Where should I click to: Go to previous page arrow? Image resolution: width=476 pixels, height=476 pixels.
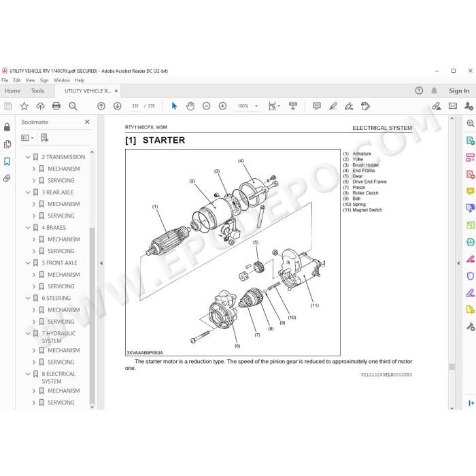tap(101, 106)
